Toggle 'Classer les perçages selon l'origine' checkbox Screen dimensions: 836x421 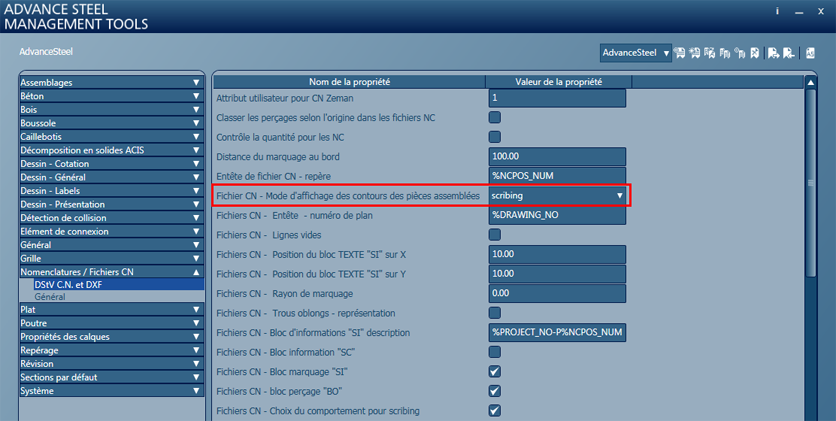coord(495,117)
